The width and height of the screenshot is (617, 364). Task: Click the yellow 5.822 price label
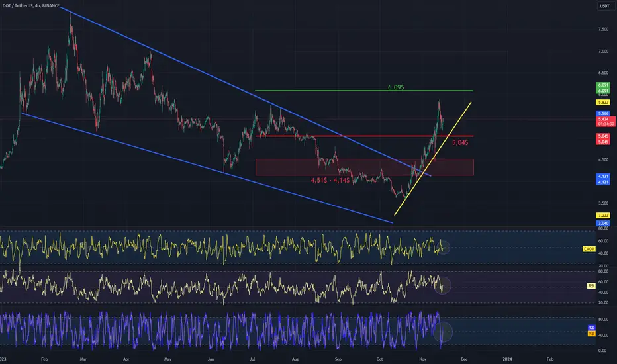[603, 103]
